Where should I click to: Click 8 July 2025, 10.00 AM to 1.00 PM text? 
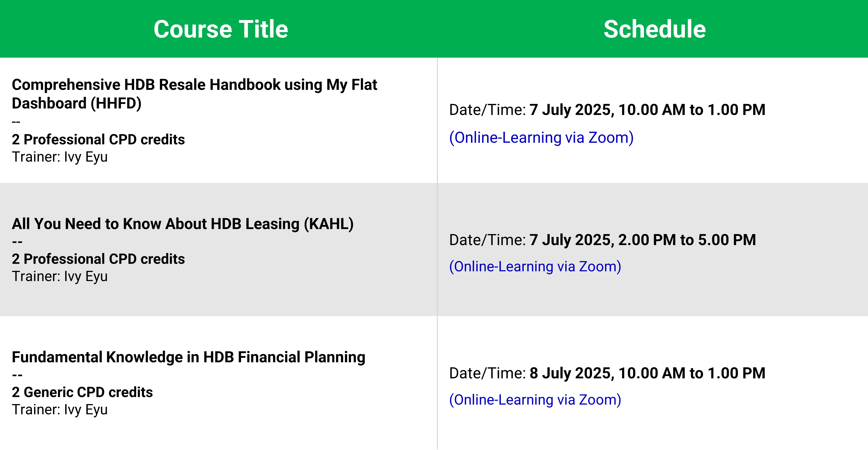click(x=647, y=373)
